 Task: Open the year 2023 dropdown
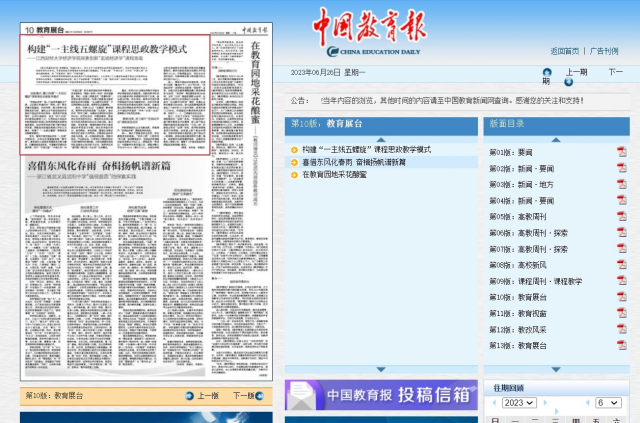coord(520,403)
